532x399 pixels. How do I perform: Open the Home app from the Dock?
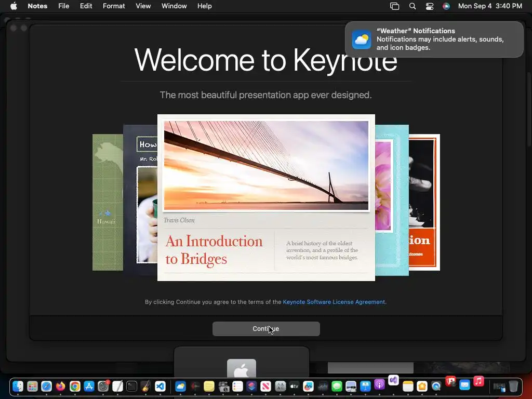(422, 386)
